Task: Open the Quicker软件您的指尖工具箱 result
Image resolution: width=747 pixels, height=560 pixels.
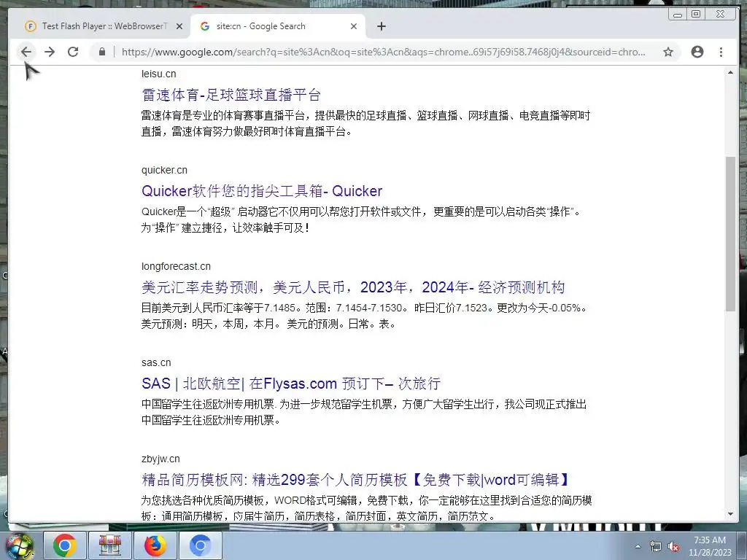Action: [262, 191]
